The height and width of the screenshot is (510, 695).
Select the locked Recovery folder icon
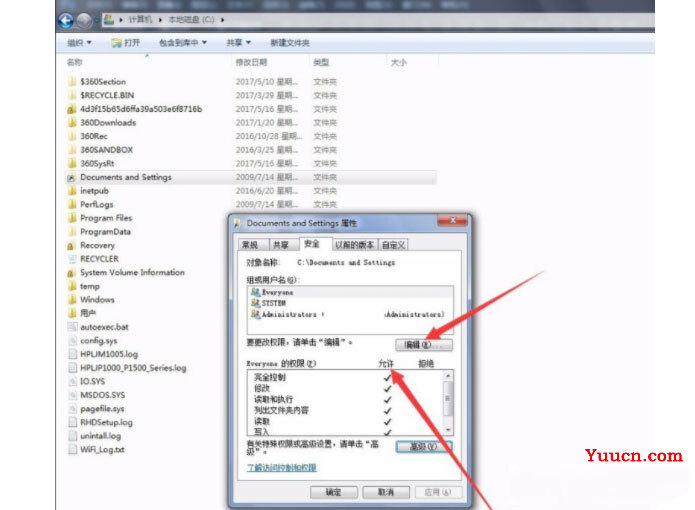[x=71, y=245]
